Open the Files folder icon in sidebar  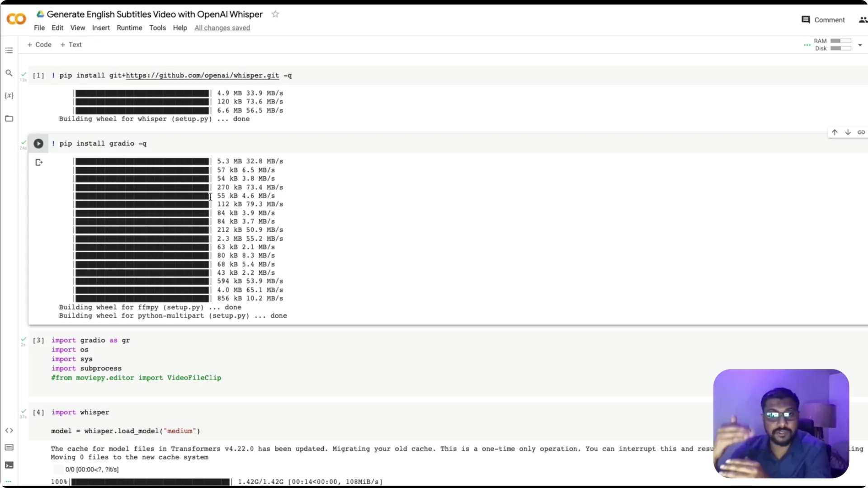coord(9,118)
